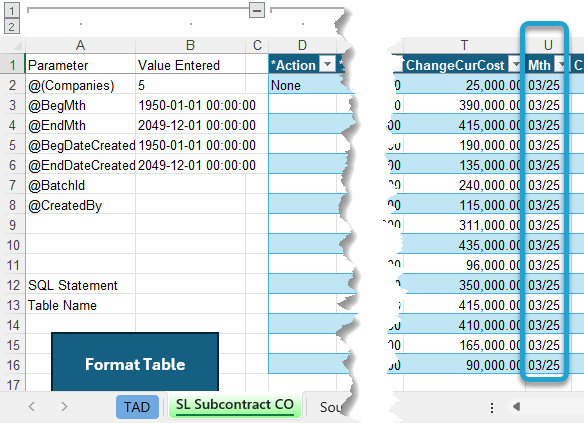This screenshot has height=423, width=584.
Task: Click the 90,000.00 cost cell
Action: point(464,365)
